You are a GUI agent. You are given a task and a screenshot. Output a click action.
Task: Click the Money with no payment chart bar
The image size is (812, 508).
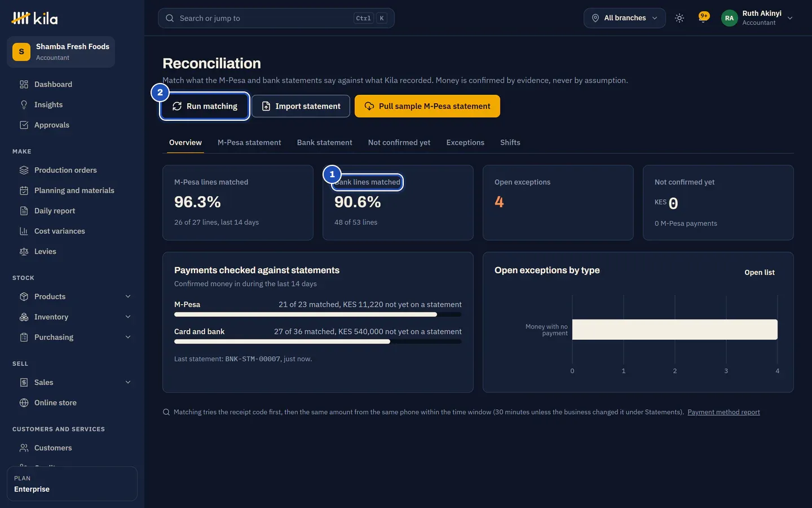point(675,330)
